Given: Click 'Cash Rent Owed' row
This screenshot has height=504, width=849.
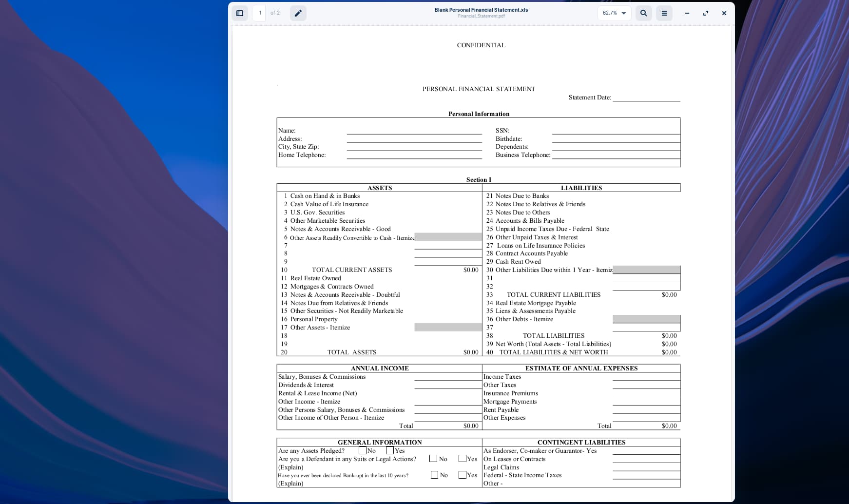Looking at the screenshot, I should coord(518,262).
